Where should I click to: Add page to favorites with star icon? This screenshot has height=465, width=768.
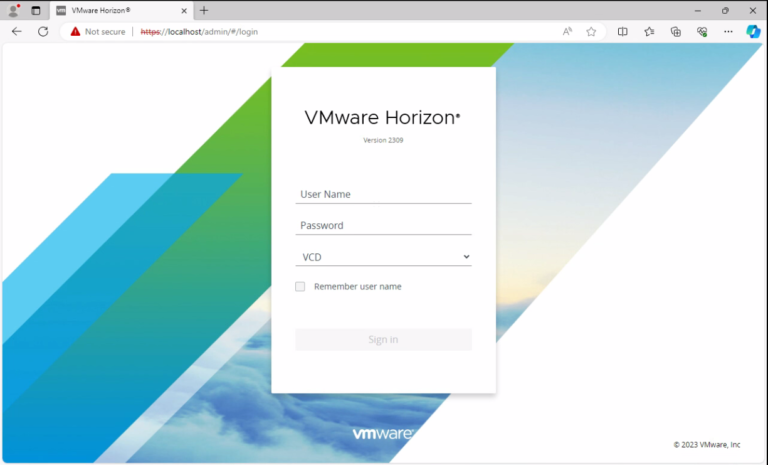click(591, 31)
